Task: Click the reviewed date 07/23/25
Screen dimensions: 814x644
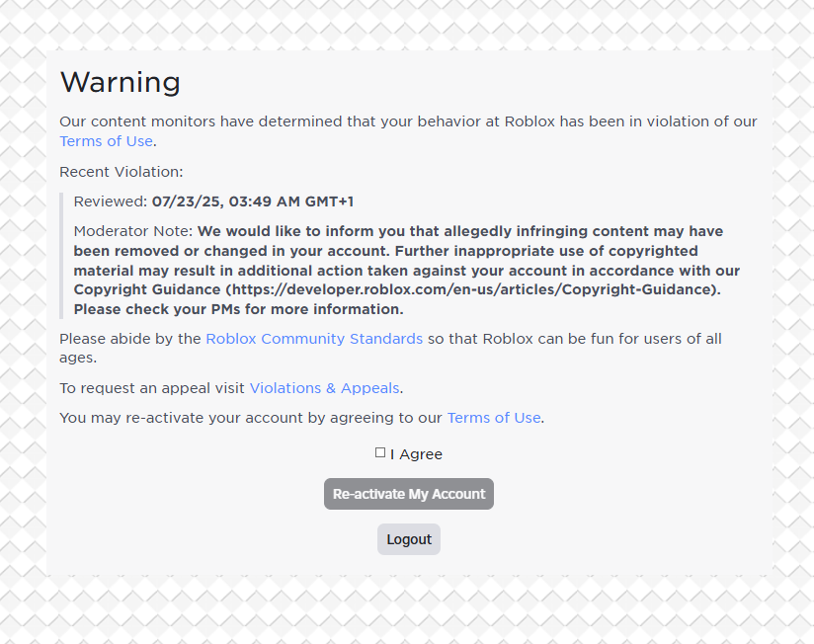Action: coord(186,201)
